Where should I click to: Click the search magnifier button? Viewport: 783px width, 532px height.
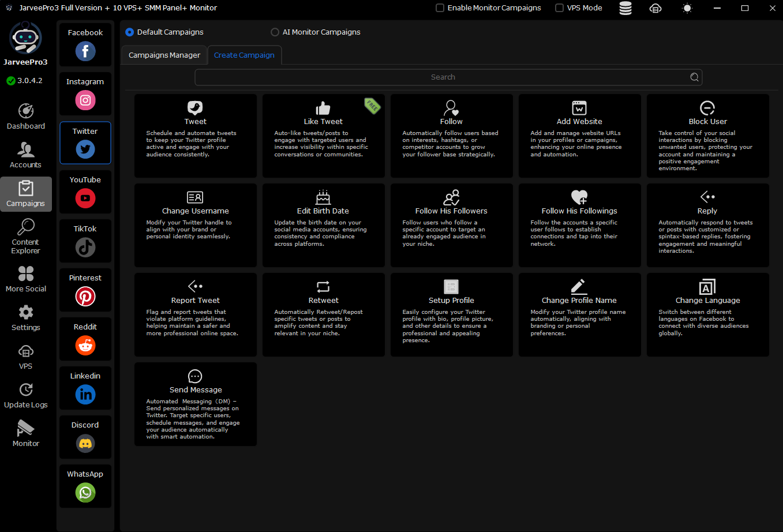coord(694,77)
